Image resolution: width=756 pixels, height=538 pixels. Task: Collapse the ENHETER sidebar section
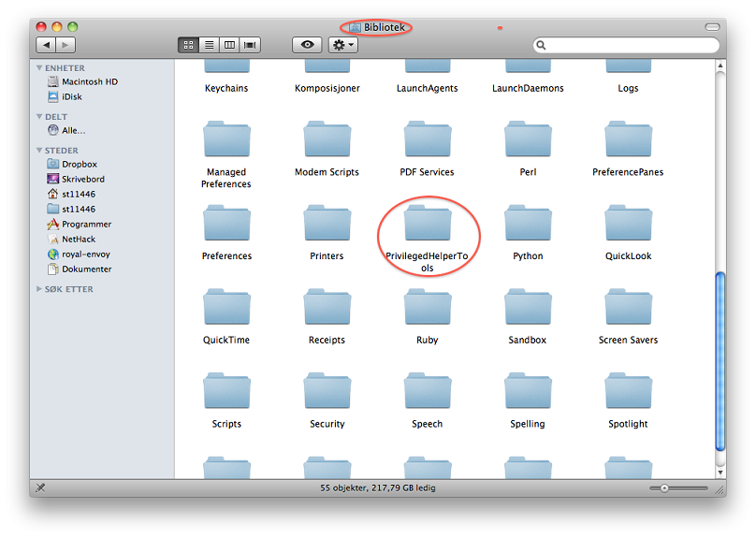[x=39, y=68]
